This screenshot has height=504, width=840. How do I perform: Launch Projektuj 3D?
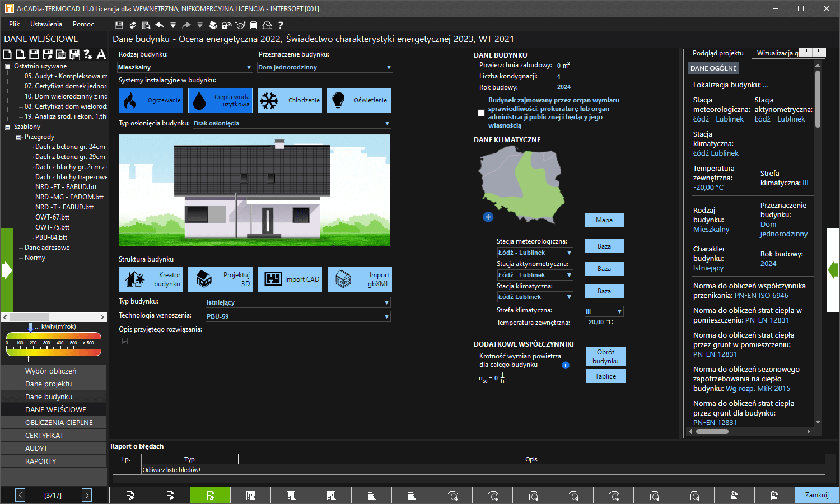click(x=220, y=279)
